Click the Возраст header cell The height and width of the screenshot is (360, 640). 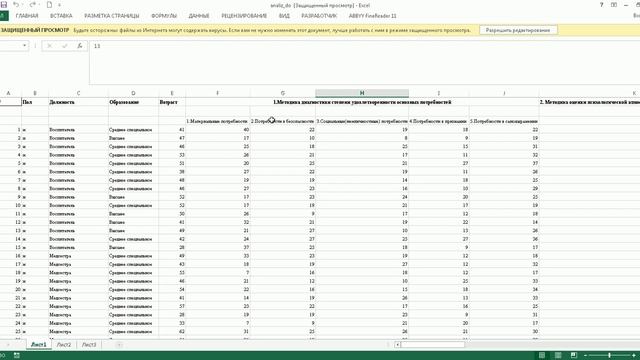point(172,102)
